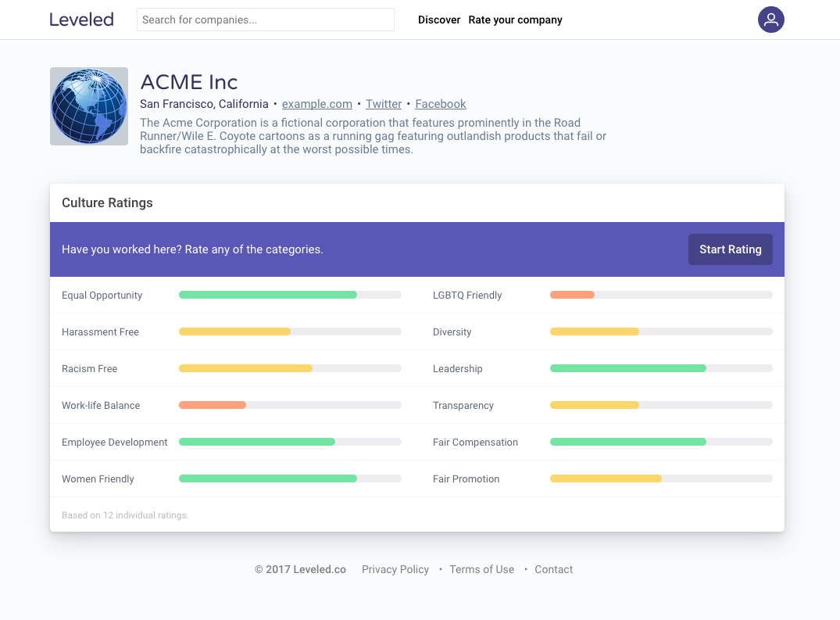Screen dimensions: 840x620
Task: Click the Diversity rating bar
Action: 661,332
